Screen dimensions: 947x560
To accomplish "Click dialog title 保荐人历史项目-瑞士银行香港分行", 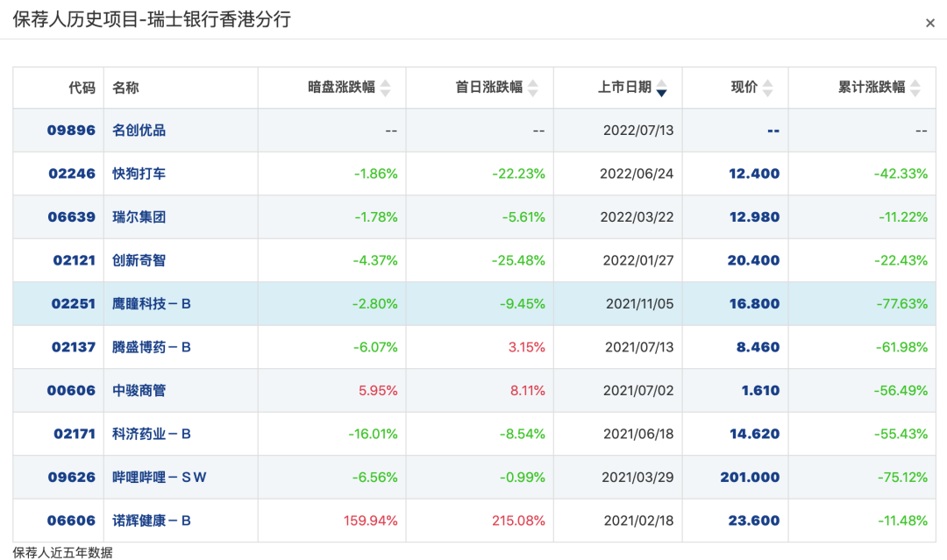I will pos(153,20).
